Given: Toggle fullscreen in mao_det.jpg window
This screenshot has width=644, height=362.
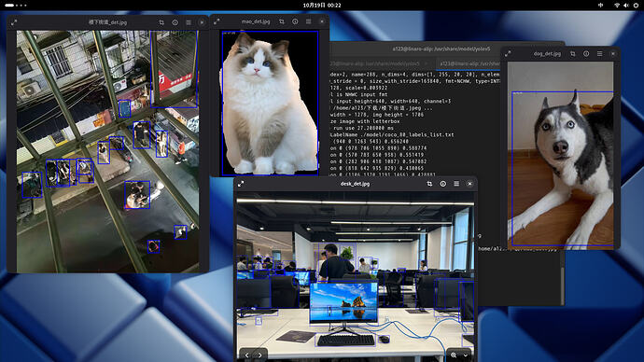Looking at the screenshot, I should point(217,21).
